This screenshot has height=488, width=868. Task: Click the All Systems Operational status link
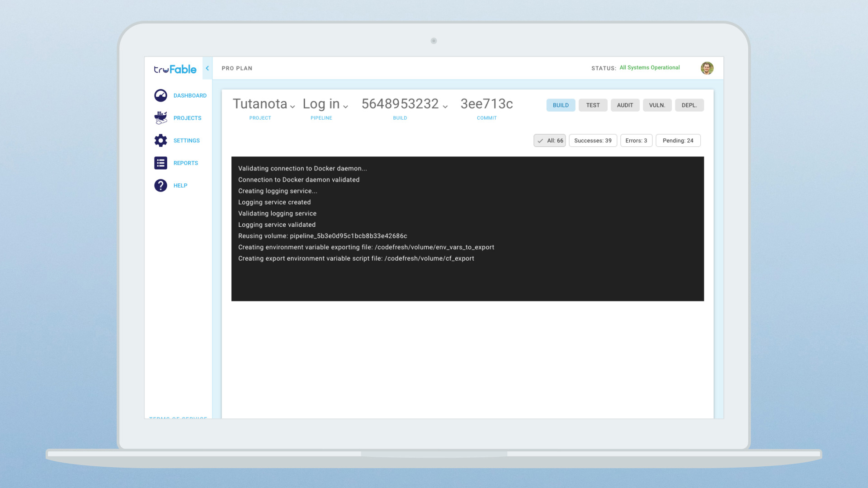point(649,68)
